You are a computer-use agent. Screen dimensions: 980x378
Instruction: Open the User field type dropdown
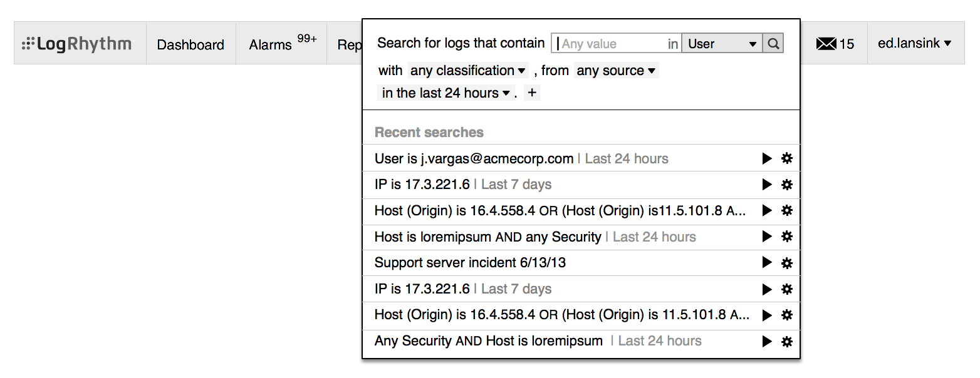click(722, 44)
